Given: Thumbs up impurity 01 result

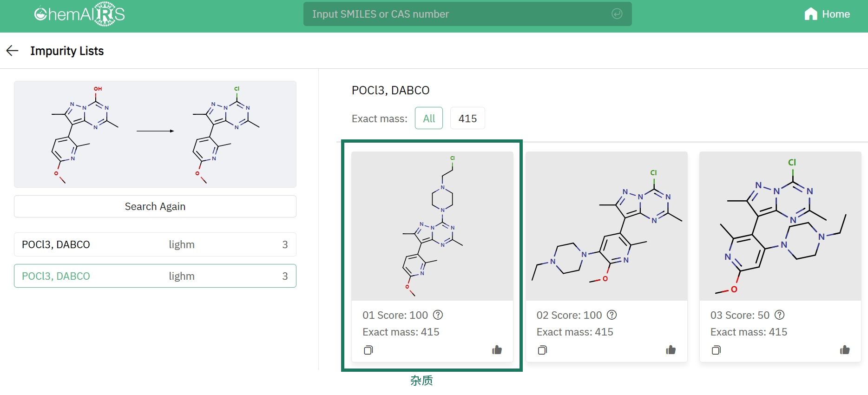Looking at the screenshot, I should (x=497, y=350).
